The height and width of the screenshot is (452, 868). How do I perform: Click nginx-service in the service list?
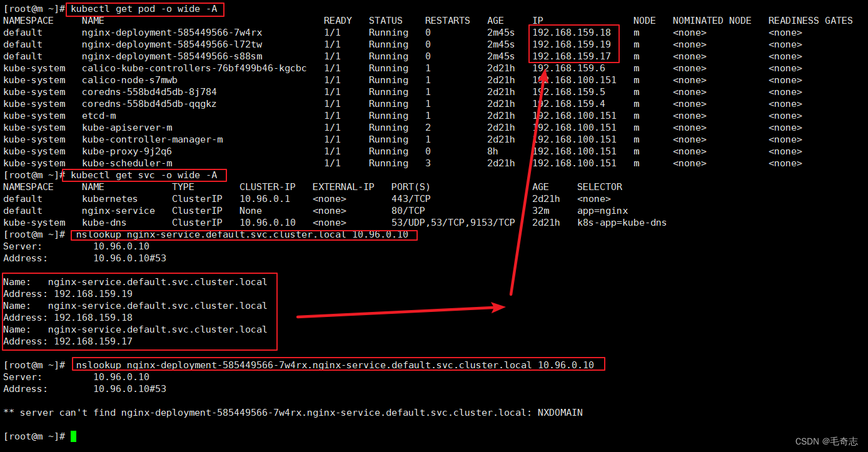click(118, 211)
